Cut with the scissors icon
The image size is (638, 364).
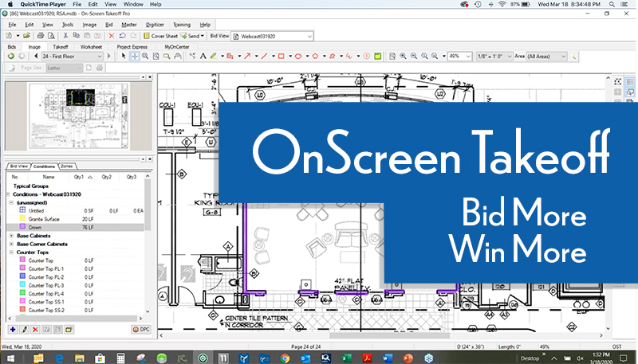65,36
